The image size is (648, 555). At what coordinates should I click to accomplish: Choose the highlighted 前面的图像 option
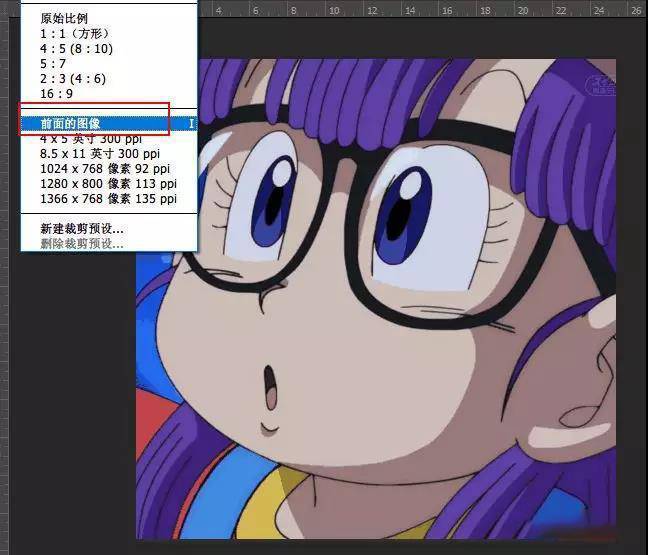tap(109, 124)
